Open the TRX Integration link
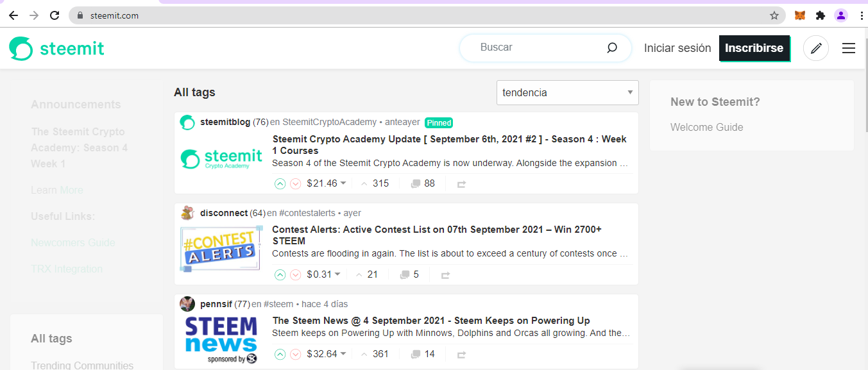868x370 pixels. pyautogui.click(x=67, y=269)
